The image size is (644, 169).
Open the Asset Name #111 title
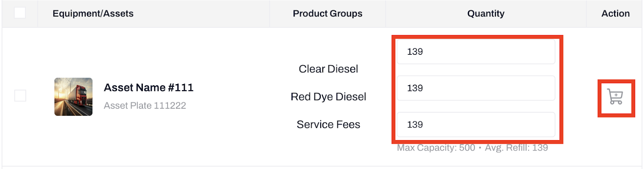point(149,88)
